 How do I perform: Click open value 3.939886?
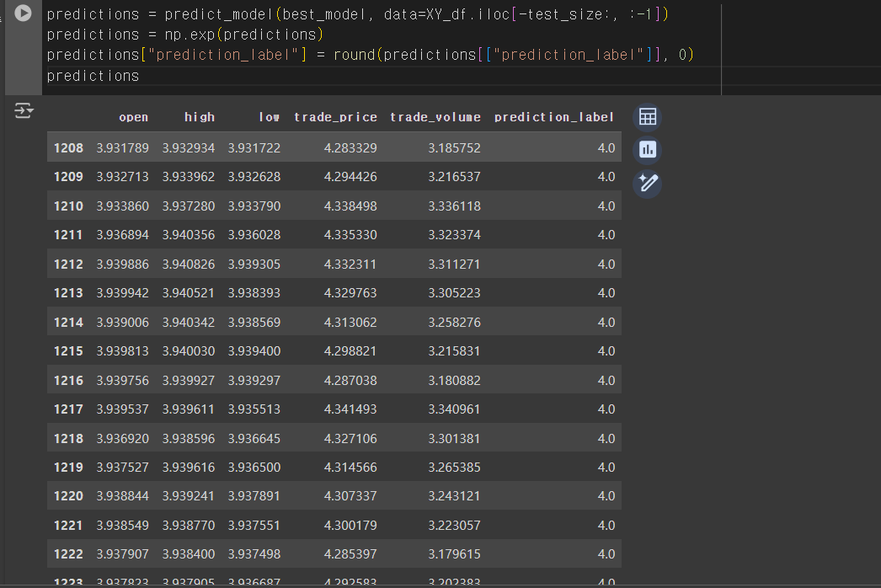pyautogui.click(x=122, y=265)
